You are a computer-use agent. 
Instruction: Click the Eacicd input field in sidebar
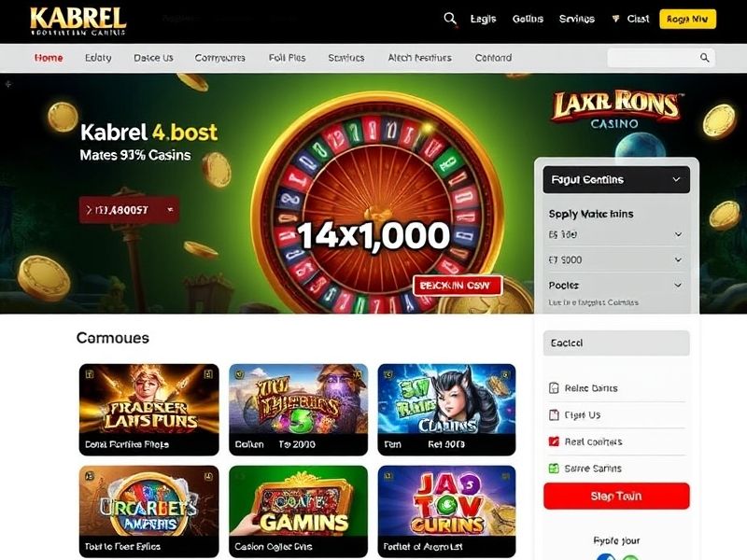click(616, 343)
